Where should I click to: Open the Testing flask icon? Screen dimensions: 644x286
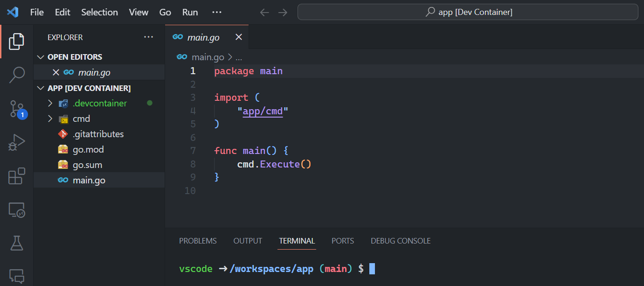[16, 244]
